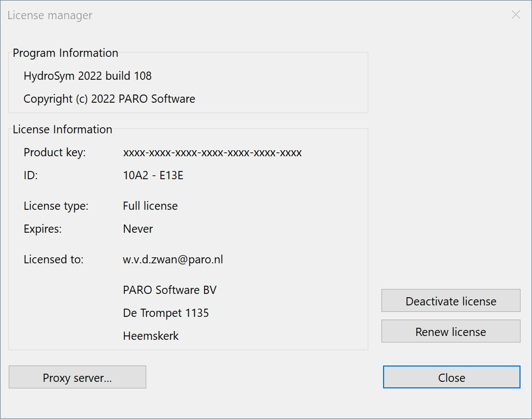Click the address 'De Trompet 1135'

click(166, 313)
